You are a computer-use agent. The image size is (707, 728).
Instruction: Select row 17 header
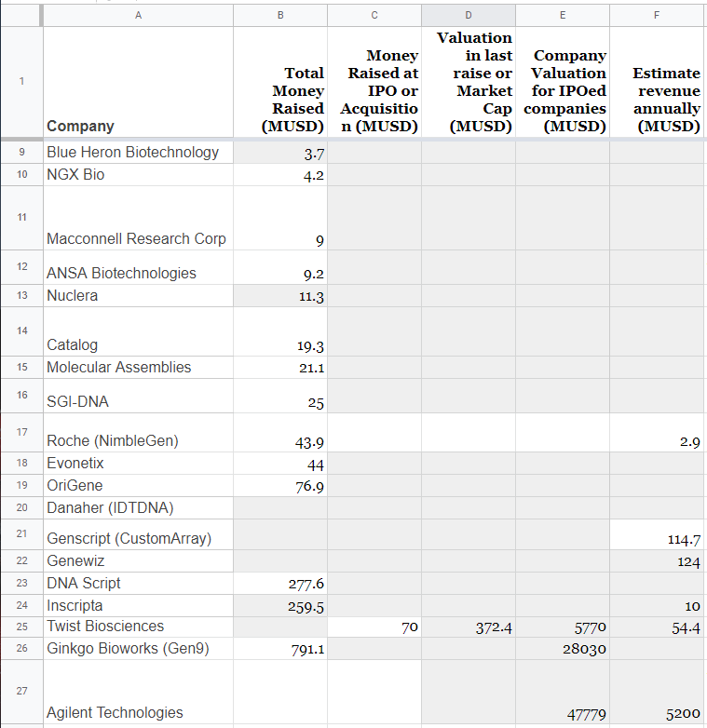click(21, 432)
